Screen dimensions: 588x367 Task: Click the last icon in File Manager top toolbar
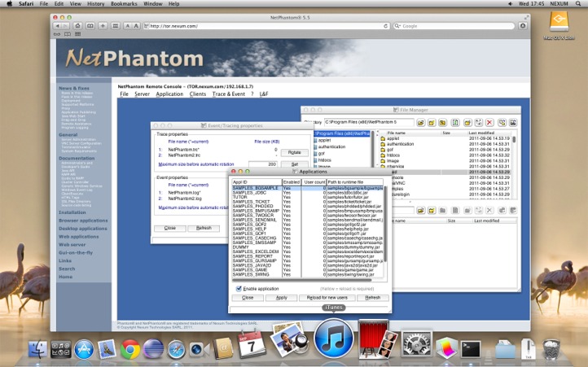pyautogui.click(x=513, y=123)
